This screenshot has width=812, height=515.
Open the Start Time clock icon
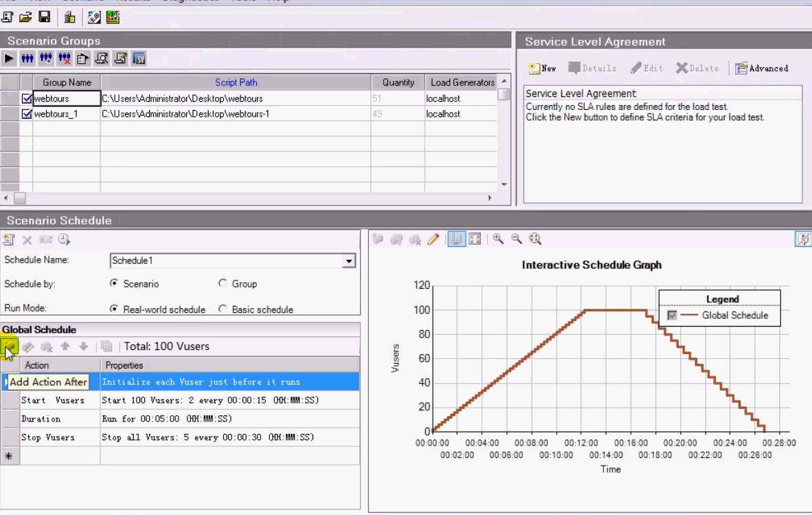click(x=64, y=239)
